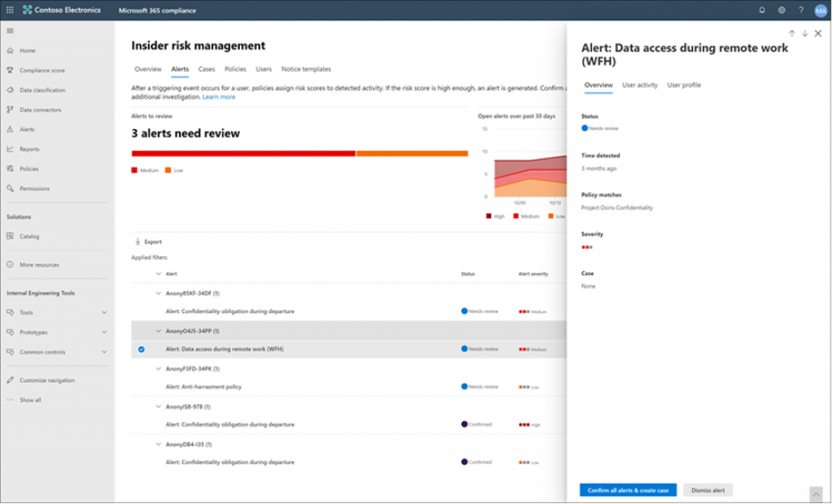Click the Dismiss alert button
This screenshot has width=833, height=504.
pos(708,490)
